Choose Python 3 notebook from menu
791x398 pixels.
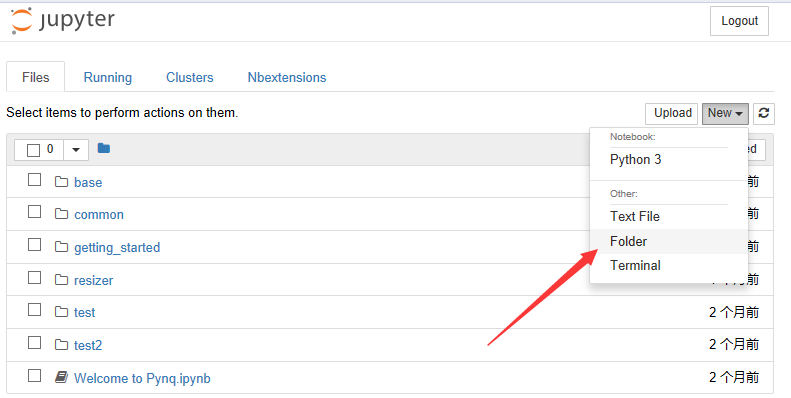[x=635, y=159]
